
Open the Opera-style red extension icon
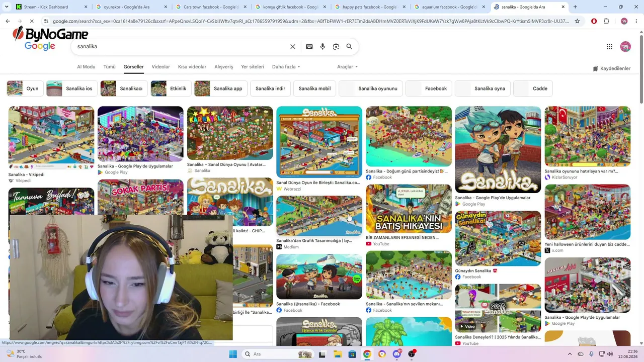[594, 21]
